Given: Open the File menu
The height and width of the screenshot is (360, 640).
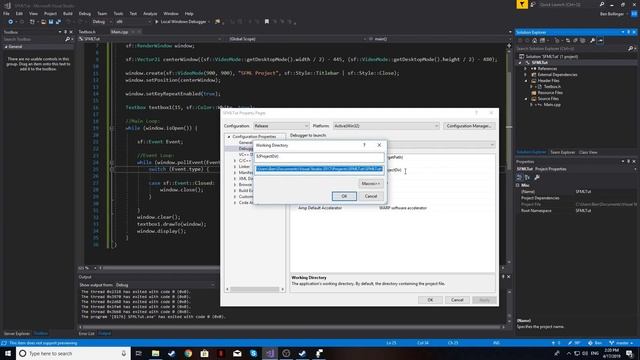Looking at the screenshot, I should point(6,13).
